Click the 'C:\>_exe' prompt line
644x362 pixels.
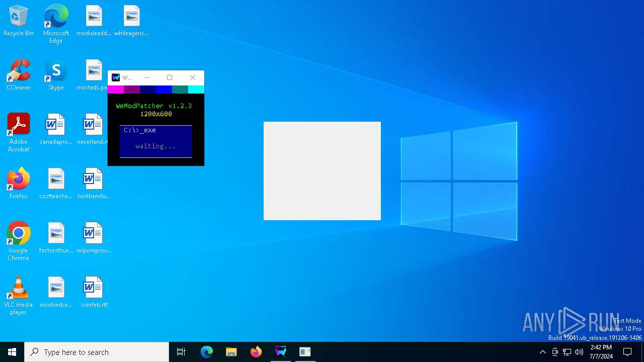click(140, 130)
